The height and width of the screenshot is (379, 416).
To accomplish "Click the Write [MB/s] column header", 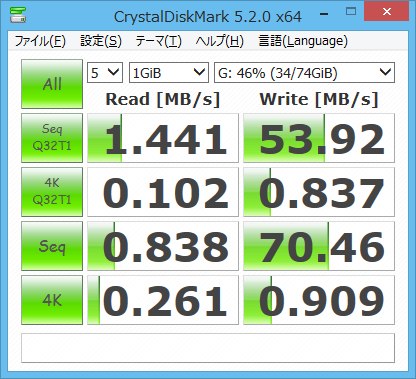I will 319,99.
